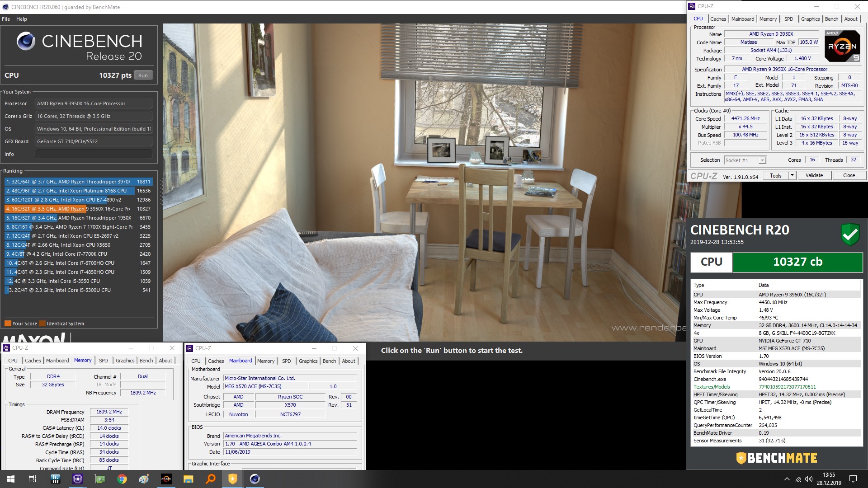Select ranking row 9 Core i7-7700K
This screenshot has height=488, width=868.
(79, 254)
